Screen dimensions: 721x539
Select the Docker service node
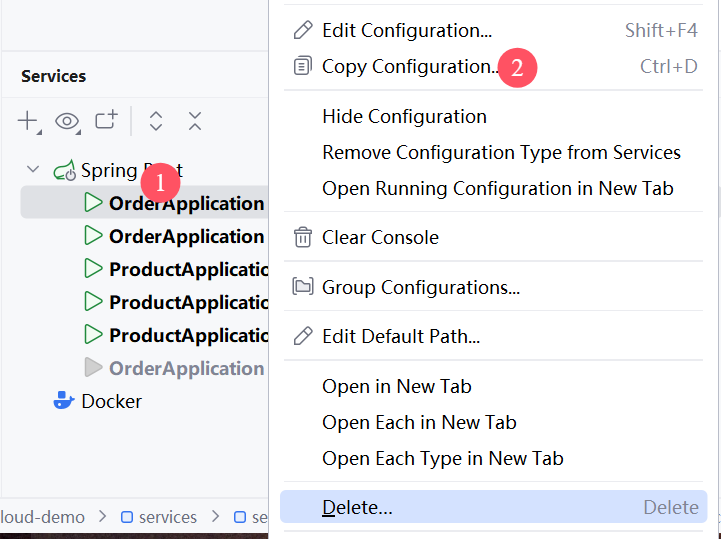[x=111, y=401]
